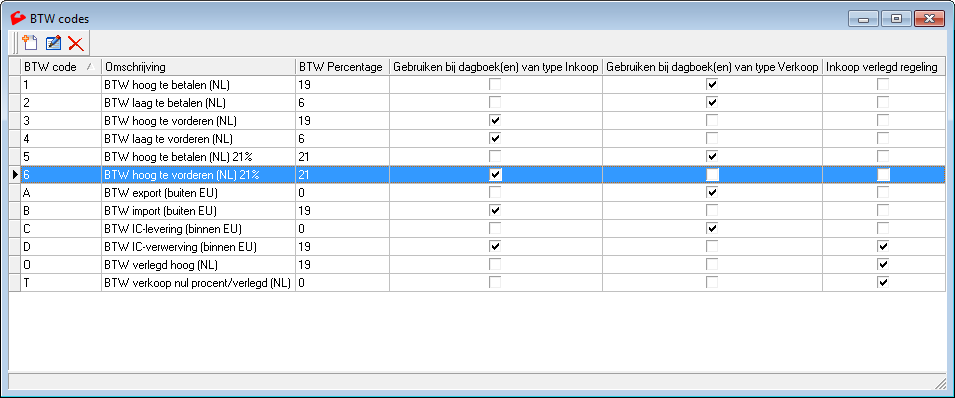
Task: Uncheck Verkoop checkbox for code 2
Action: pos(711,102)
